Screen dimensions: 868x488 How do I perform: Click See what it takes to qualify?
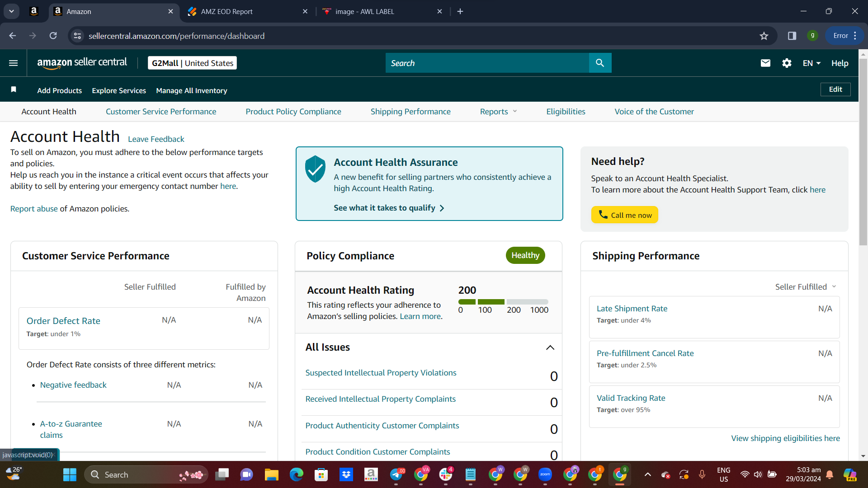[389, 208]
